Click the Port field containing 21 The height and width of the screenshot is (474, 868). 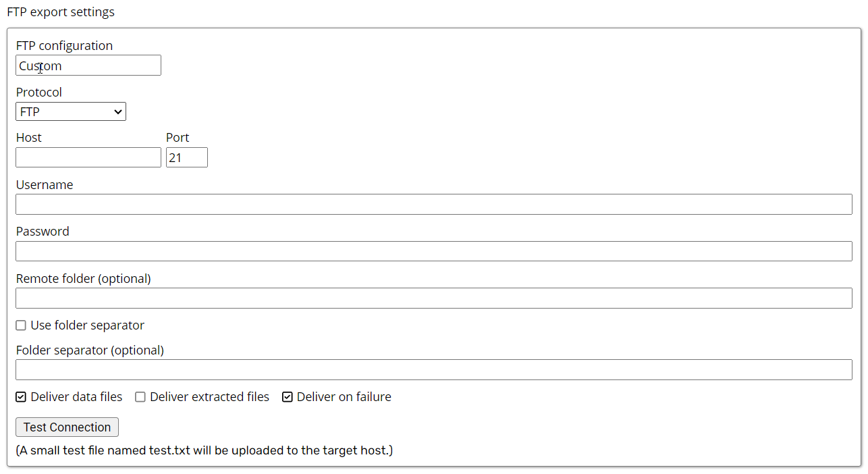pos(186,158)
